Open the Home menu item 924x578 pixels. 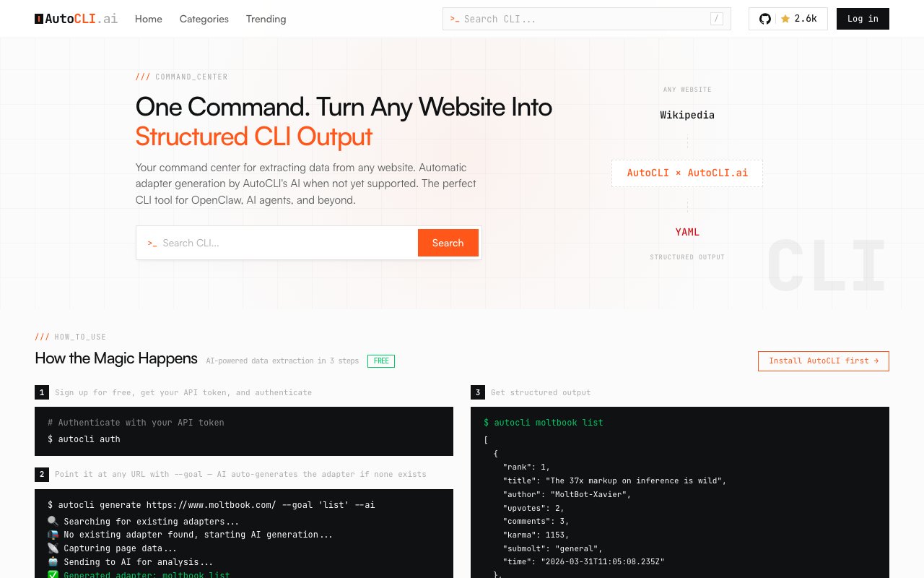tap(149, 19)
